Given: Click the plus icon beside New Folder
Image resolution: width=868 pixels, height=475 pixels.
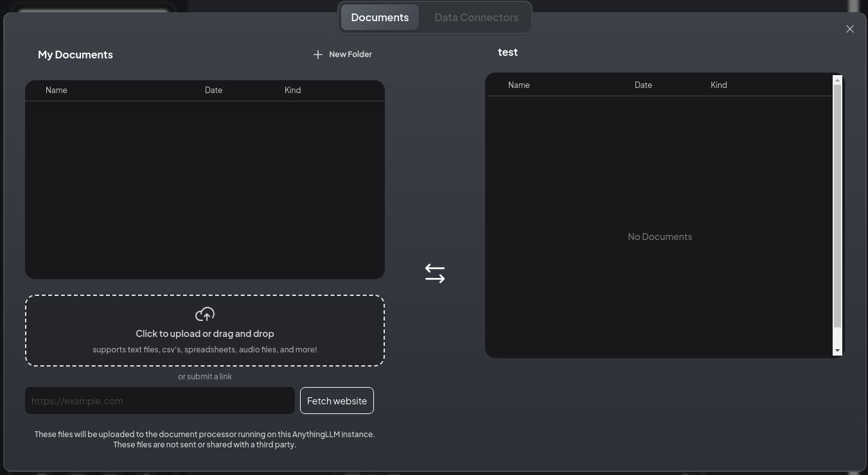Looking at the screenshot, I should 317,55.
